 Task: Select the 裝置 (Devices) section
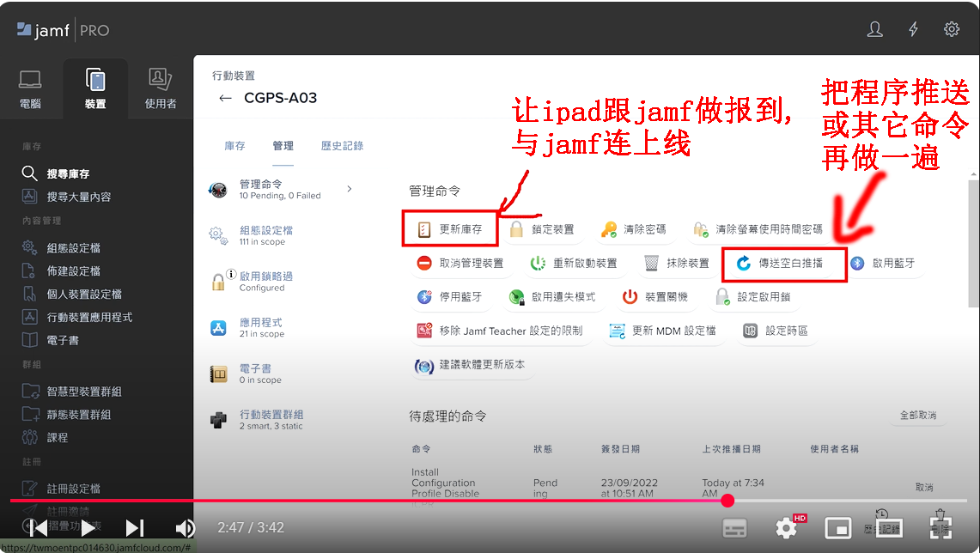tap(95, 88)
